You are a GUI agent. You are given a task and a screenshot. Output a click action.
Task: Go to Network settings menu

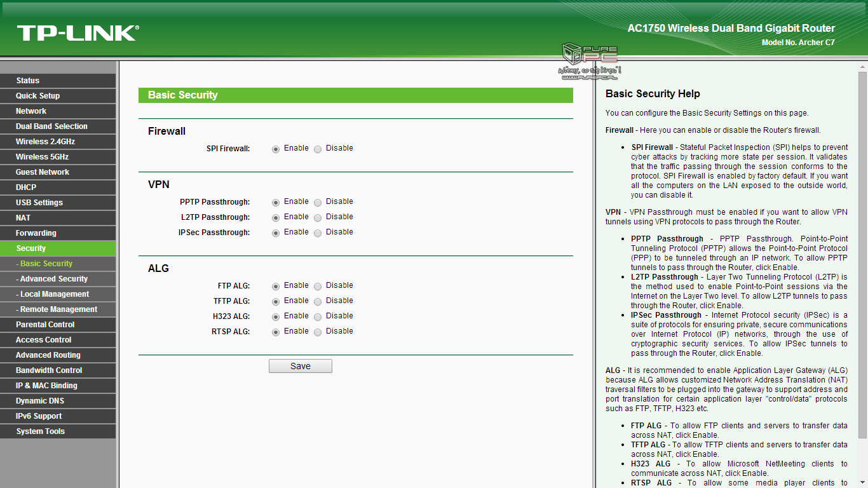pos(58,111)
